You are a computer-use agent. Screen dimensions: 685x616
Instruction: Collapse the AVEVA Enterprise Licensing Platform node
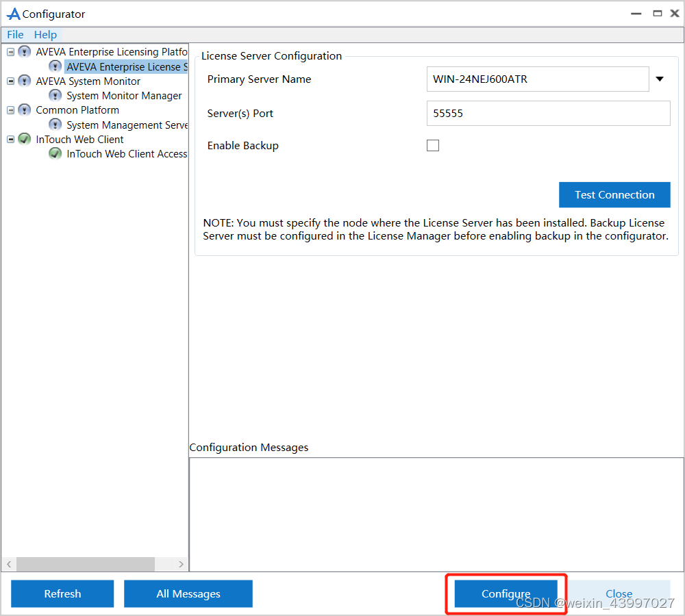tap(10, 52)
